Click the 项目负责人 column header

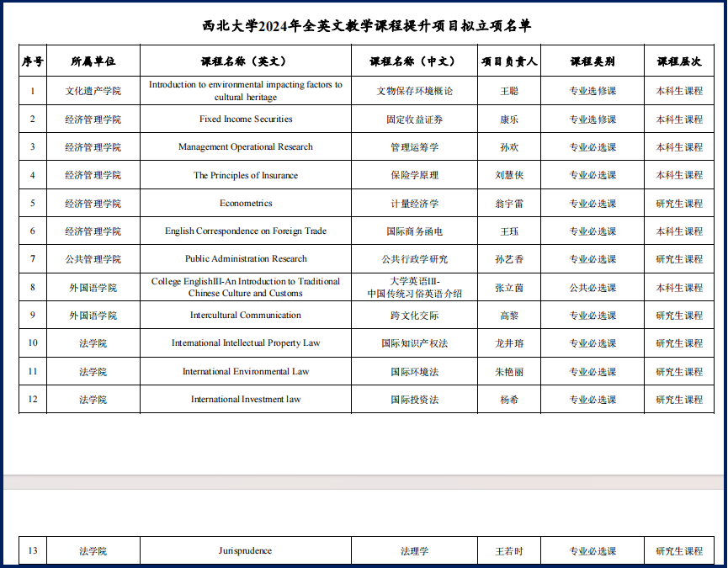509,61
